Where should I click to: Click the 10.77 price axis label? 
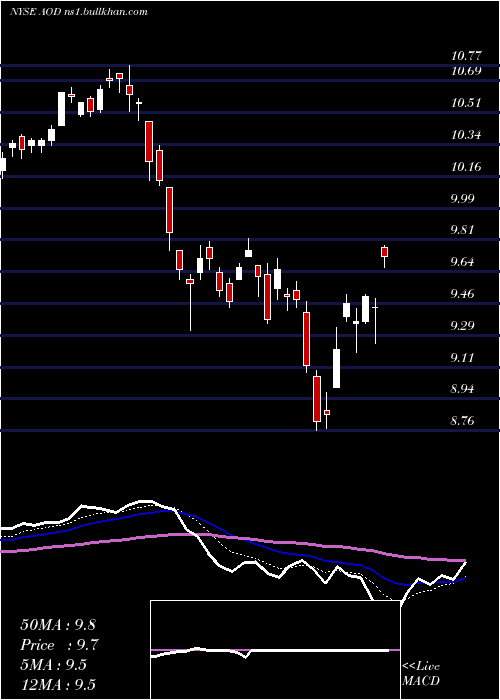pos(466,56)
